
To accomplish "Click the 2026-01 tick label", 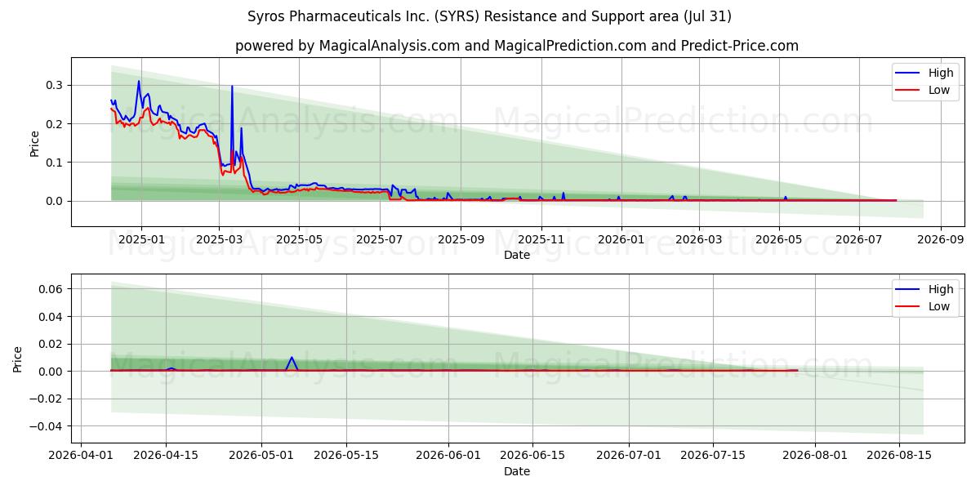I will click(621, 239).
